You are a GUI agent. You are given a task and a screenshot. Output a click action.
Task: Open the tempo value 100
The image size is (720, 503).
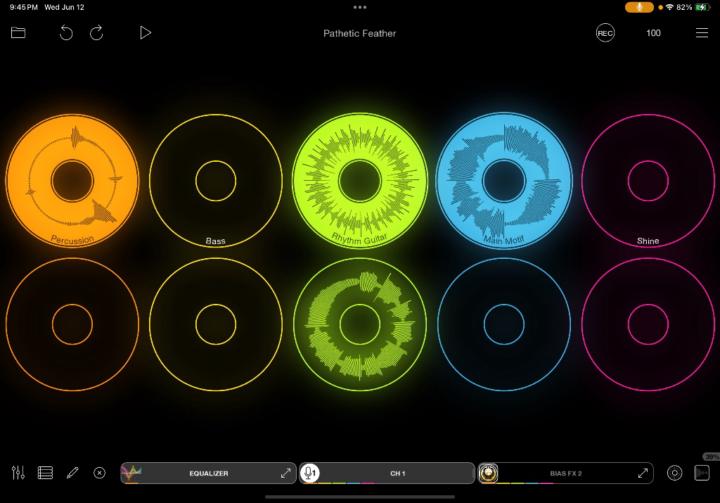tap(653, 33)
